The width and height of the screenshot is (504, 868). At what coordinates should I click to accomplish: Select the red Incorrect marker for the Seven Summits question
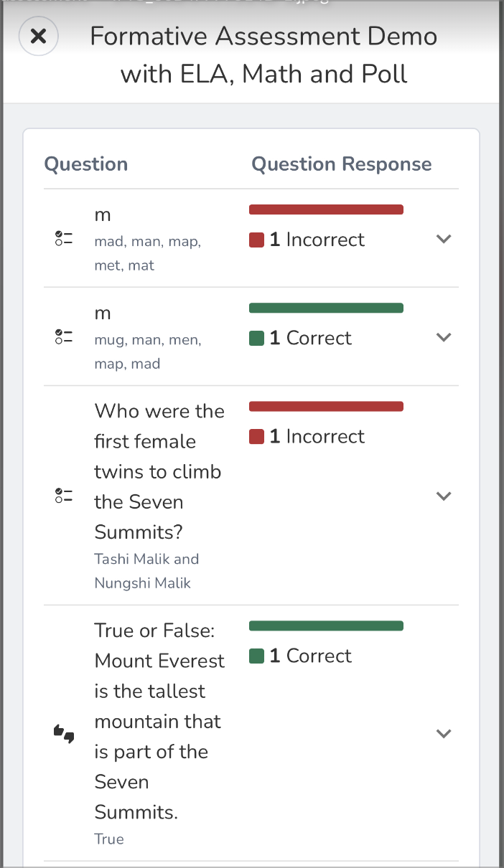tap(256, 436)
